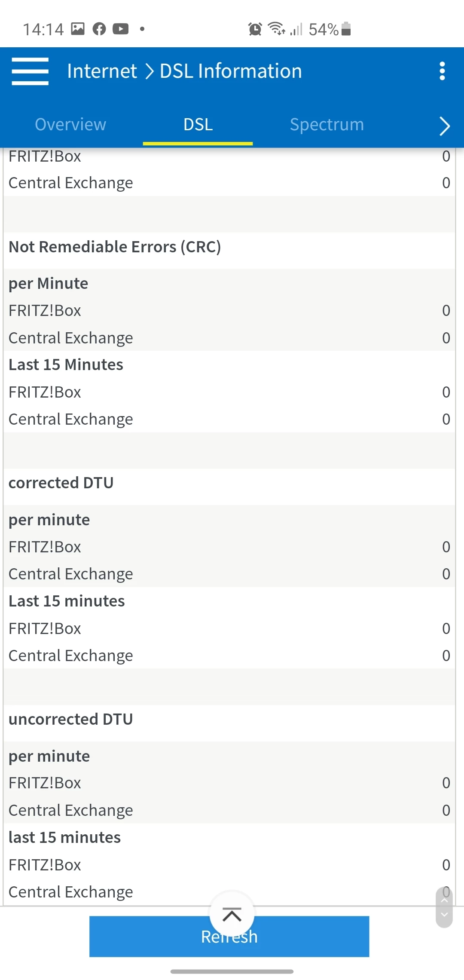Tap the Internet breadcrumb link

pyautogui.click(x=102, y=71)
